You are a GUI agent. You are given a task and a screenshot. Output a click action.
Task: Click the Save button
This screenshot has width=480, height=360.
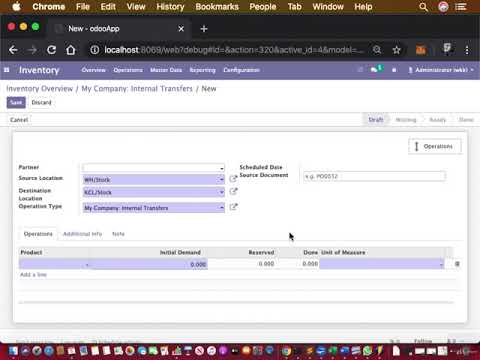tap(16, 102)
